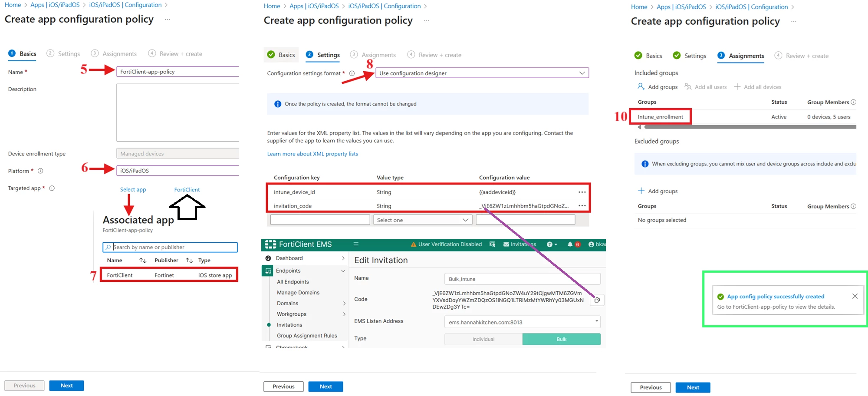Viewport: 868px width, 396px height.
Task: Click the Add all devices text link
Action: point(763,87)
